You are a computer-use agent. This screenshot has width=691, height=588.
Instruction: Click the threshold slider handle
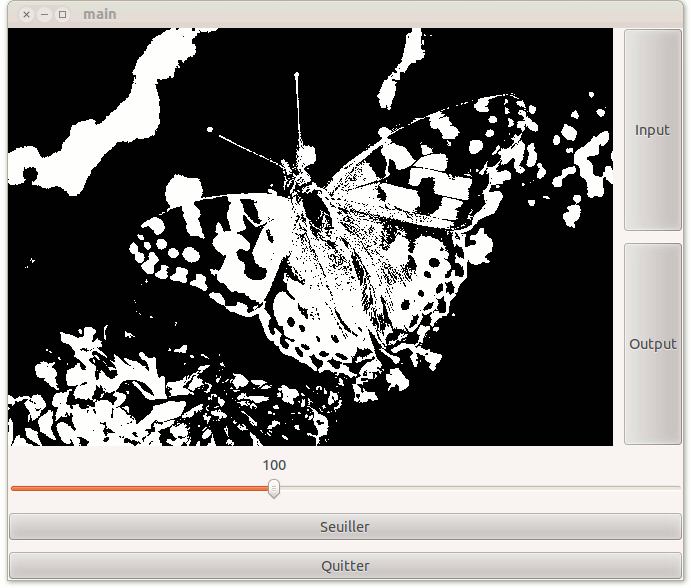(x=274, y=488)
